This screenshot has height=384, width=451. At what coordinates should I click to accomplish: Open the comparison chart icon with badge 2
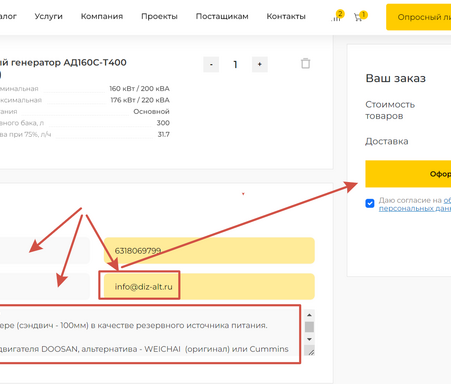coord(337,17)
